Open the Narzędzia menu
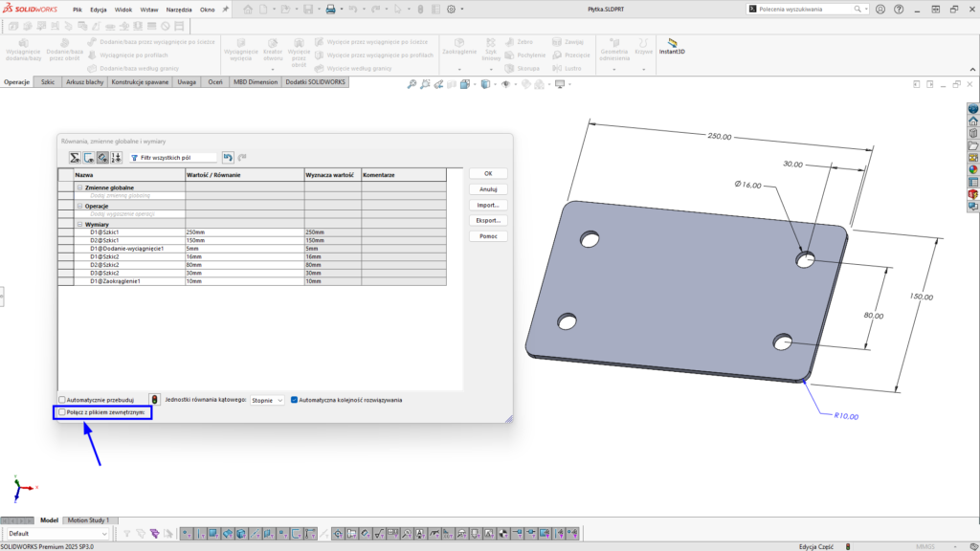Viewport: 980px width, 551px height. click(178, 10)
